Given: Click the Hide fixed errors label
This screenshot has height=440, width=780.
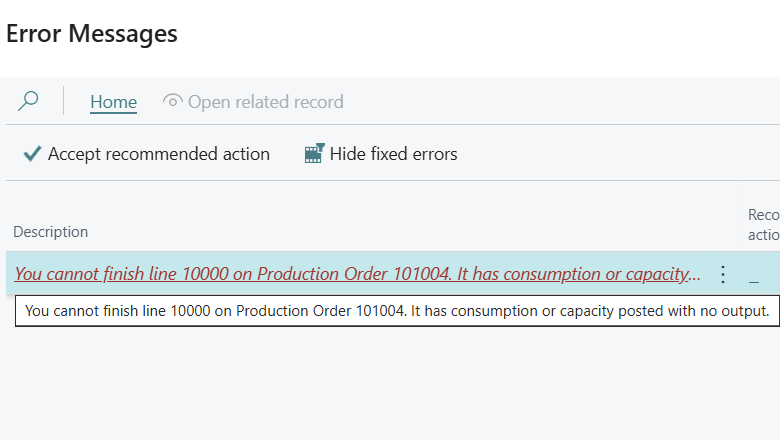Looking at the screenshot, I should [x=393, y=154].
